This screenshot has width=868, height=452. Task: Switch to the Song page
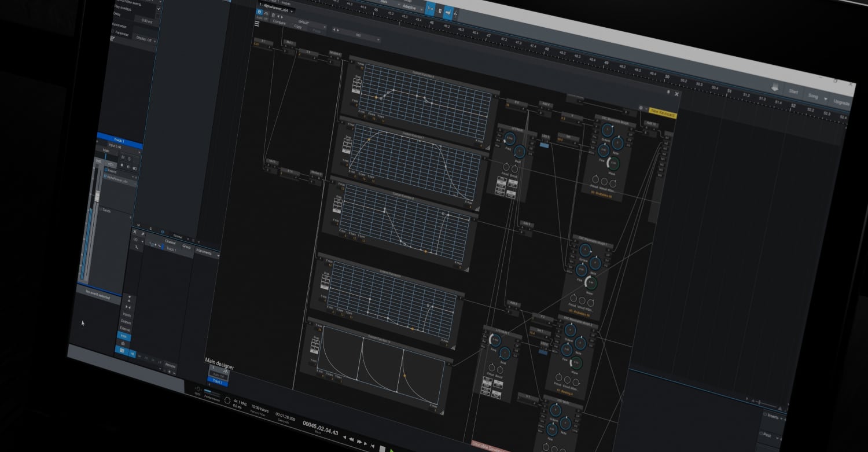point(813,96)
